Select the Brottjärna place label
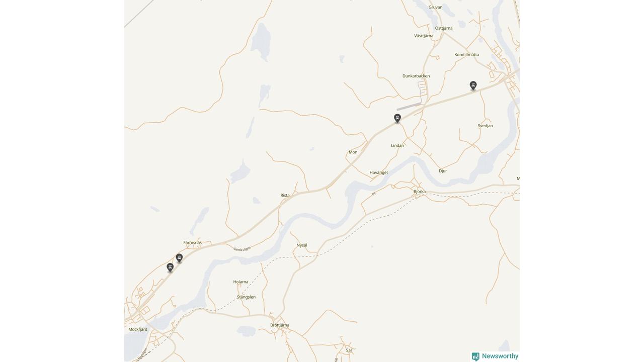Screen dimensions: 644x362 click(280, 325)
